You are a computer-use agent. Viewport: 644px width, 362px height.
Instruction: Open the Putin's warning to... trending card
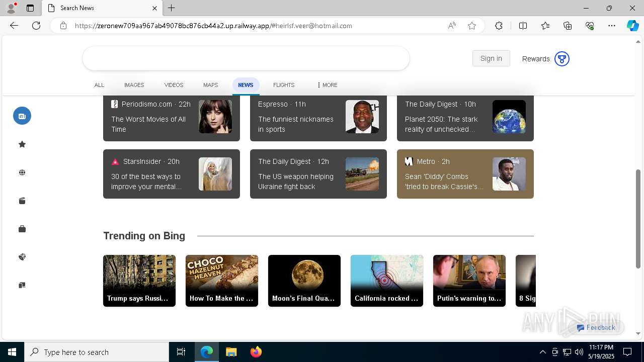(x=469, y=281)
